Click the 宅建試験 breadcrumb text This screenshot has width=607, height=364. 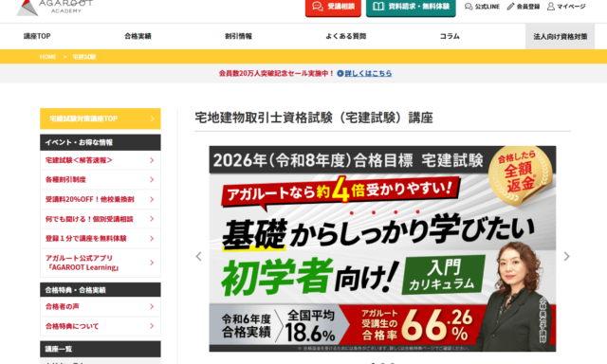tap(84, 57)
